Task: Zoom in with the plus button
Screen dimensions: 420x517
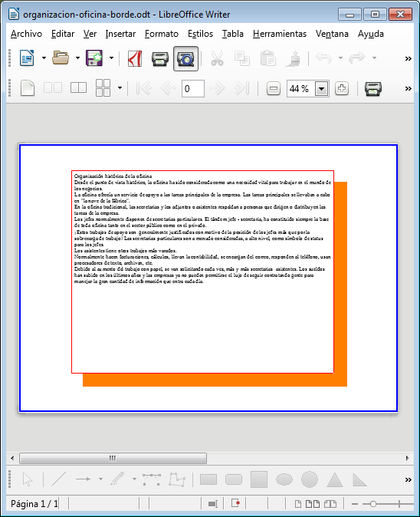Action: coord(342,88)
